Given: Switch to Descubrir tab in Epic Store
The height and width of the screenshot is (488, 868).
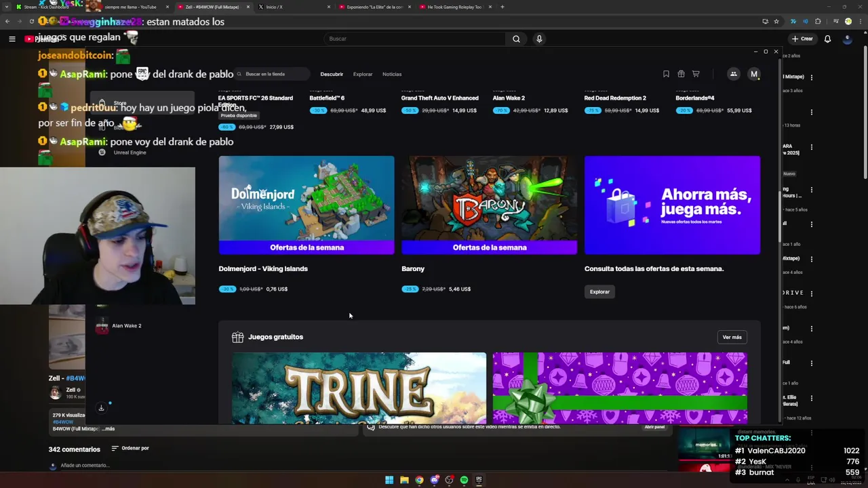Looking at the screenshot, I should (x=332, y=74).
